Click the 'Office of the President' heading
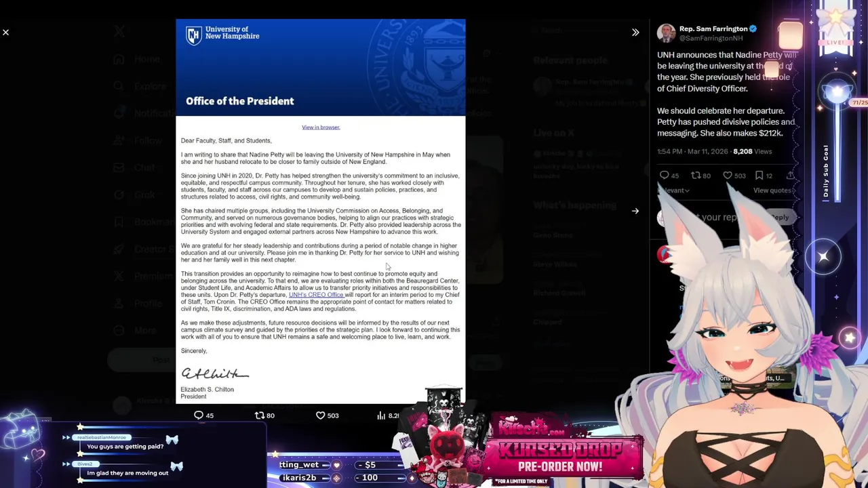 click(x=240, y=101)
